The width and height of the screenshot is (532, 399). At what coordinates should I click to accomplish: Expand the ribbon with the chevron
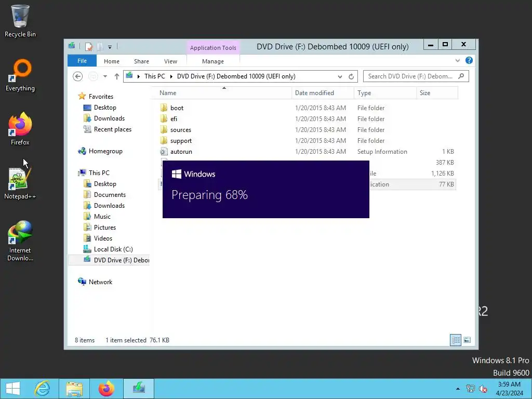tap(457, 61)
